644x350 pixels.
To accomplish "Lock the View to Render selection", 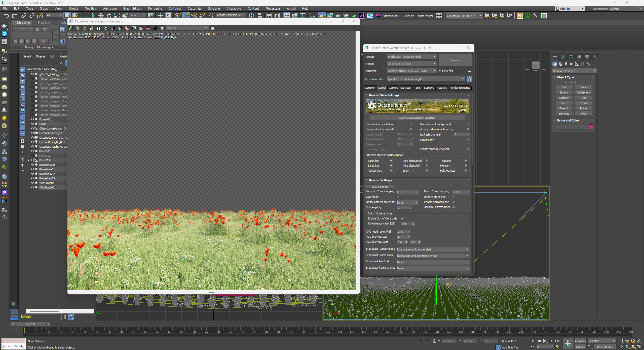I will coord(469,79).
